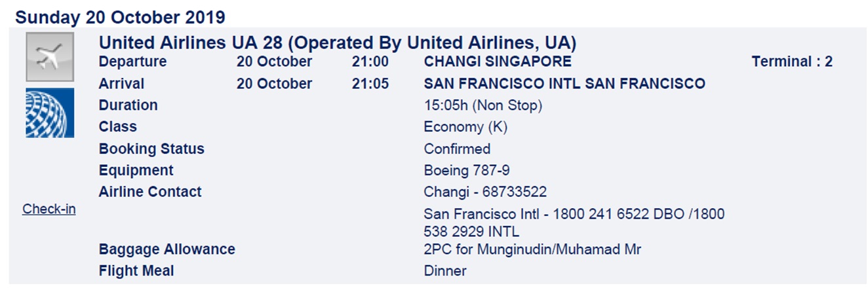Click the Economy (K) class value

point(465,127)
